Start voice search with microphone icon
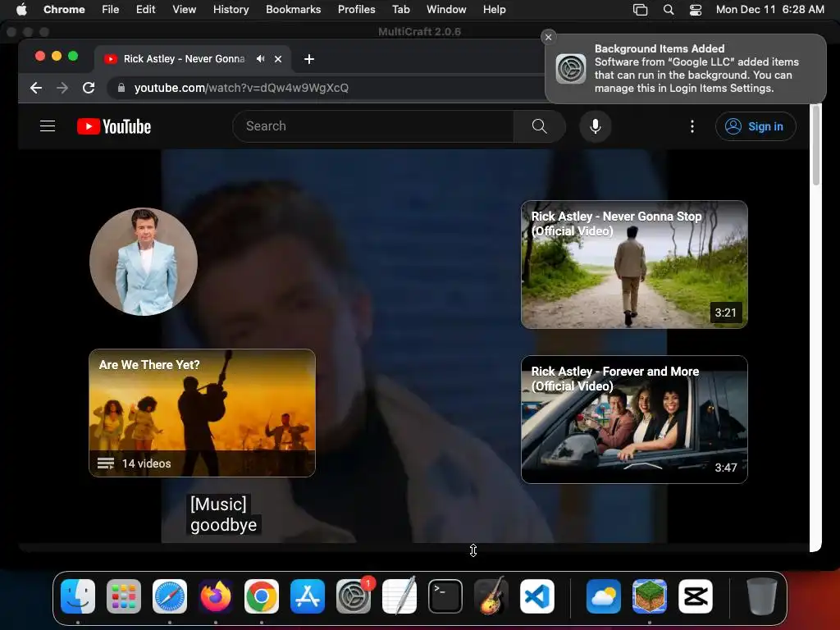This screenshot has width=840, height=630. click(596, 126)
